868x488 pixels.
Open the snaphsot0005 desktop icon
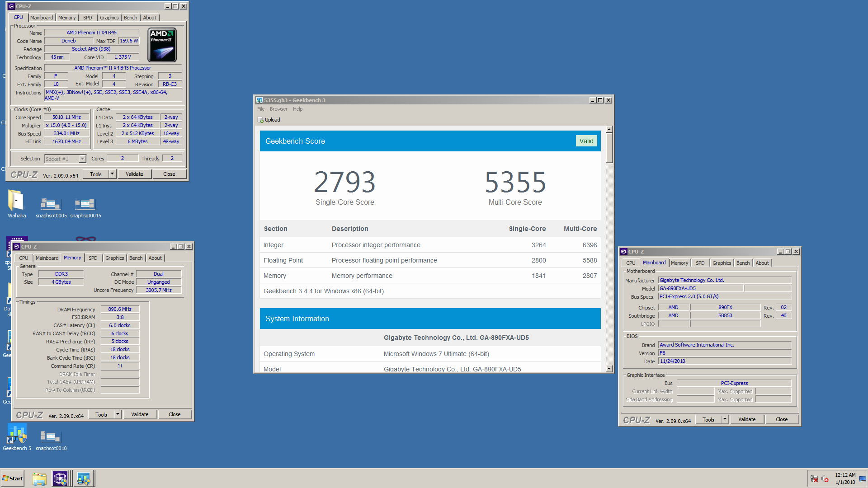[51, 207]
